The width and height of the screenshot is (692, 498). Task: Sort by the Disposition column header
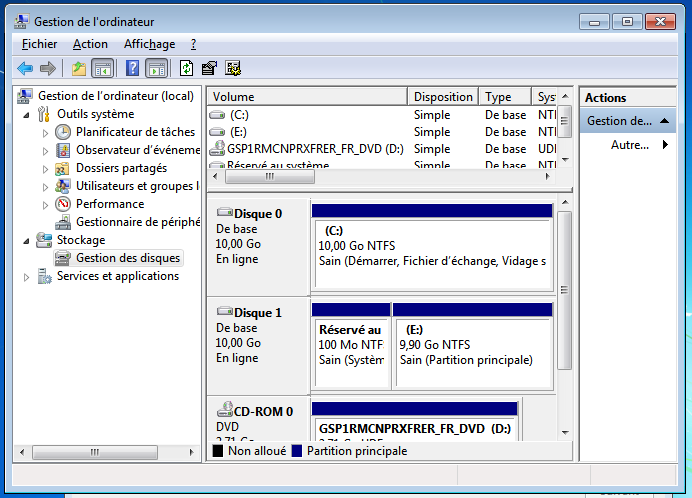pos(443,97)
